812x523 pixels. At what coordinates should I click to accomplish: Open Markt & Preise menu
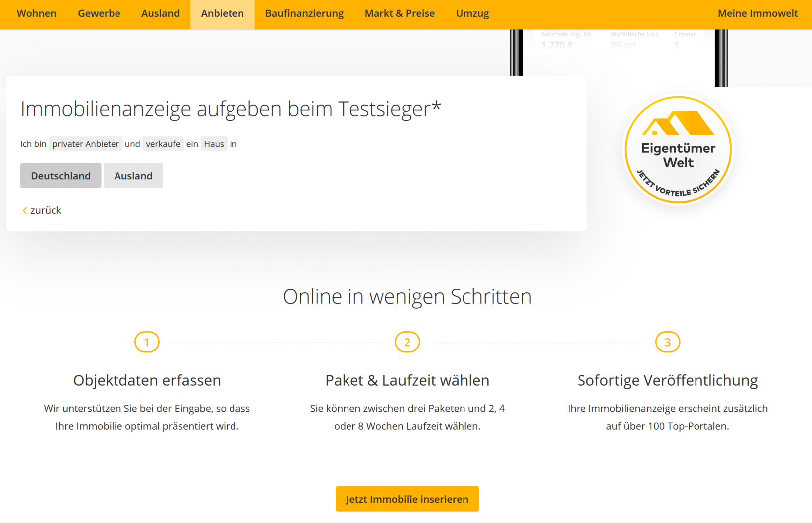point(400,14)
